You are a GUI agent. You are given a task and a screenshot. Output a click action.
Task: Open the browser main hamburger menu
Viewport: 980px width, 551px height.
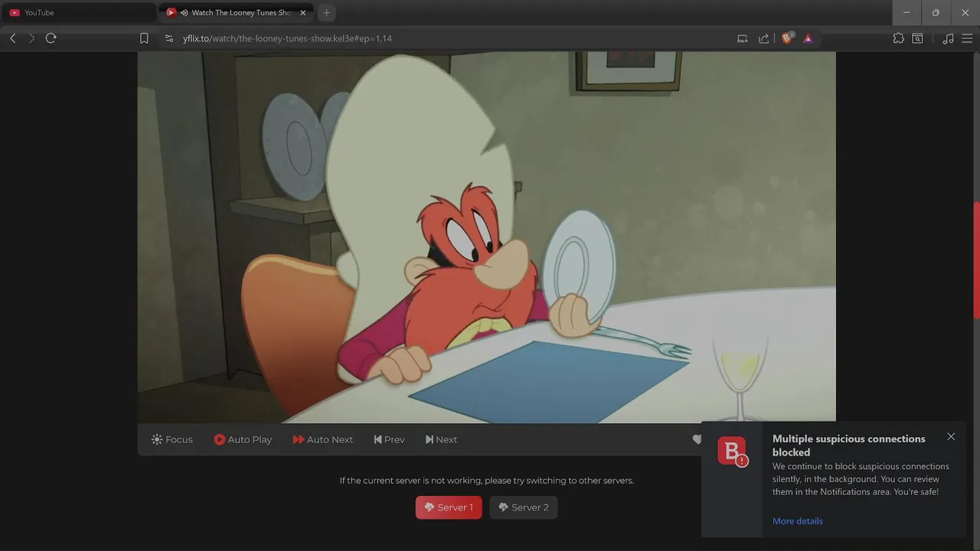pos(966,38)
